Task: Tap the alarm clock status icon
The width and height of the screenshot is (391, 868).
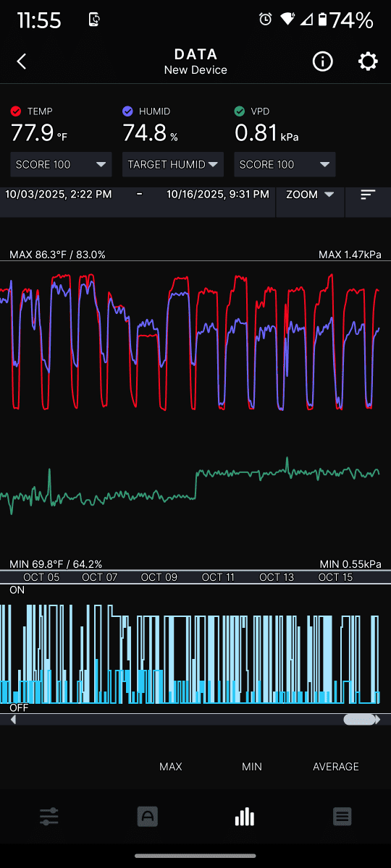Action: (x=266, y=20)
